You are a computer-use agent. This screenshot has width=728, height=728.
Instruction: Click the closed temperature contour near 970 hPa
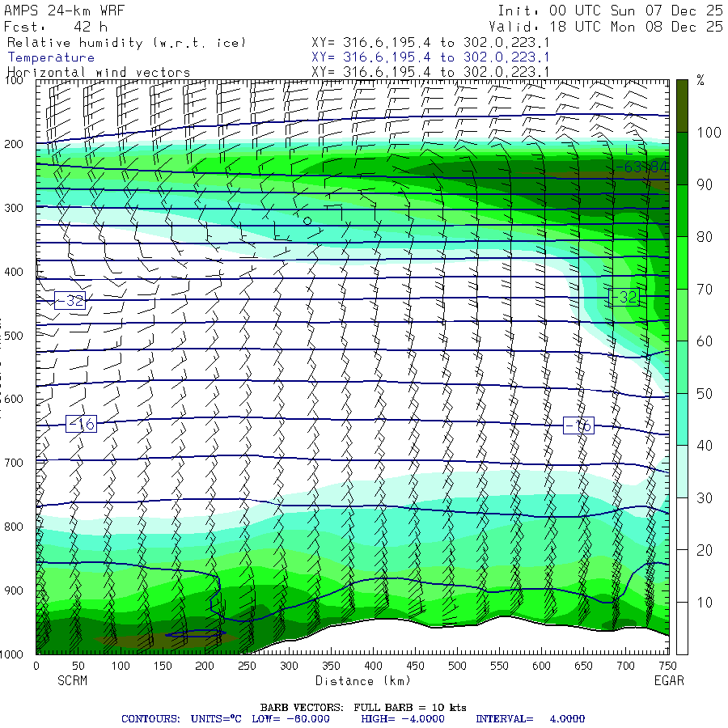[x=196, y=633]
